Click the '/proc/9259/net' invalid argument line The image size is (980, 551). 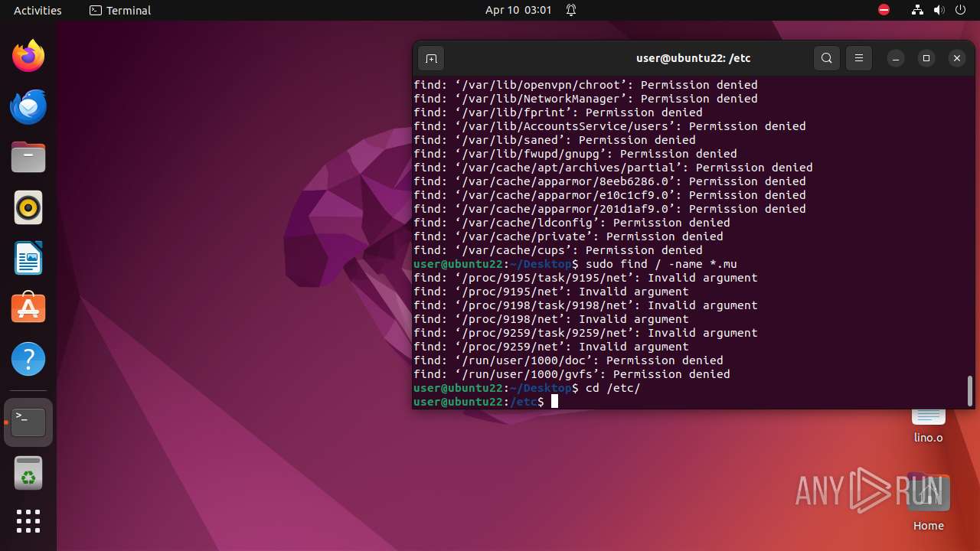point(551,347)
